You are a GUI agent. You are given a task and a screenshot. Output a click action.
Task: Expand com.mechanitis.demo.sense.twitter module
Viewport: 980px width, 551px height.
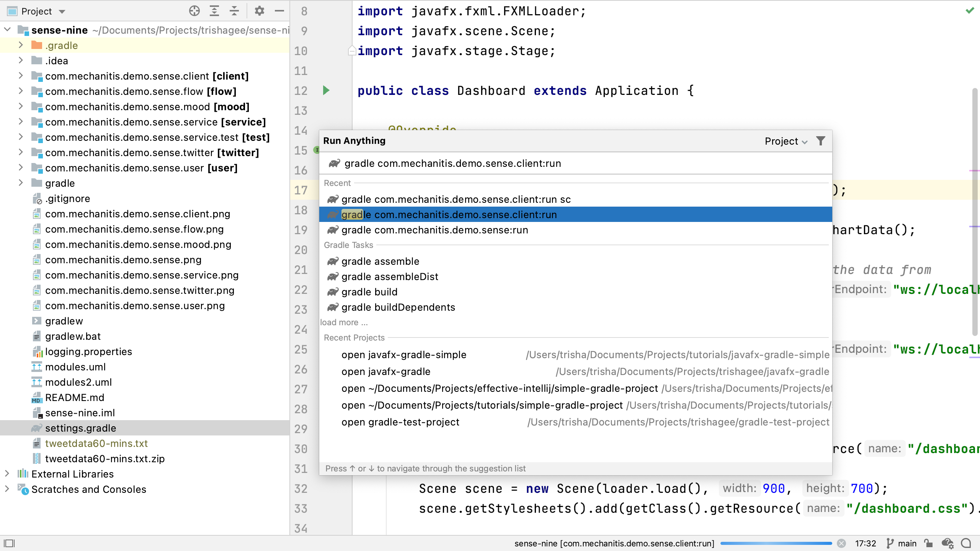(x=21, y=152)
